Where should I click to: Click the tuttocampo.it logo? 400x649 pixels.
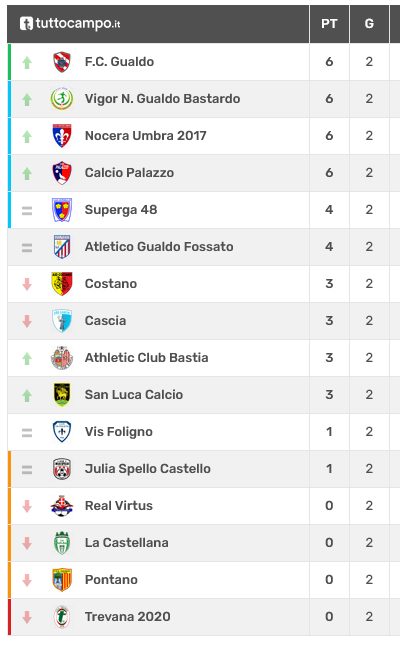tap(70, 24)
